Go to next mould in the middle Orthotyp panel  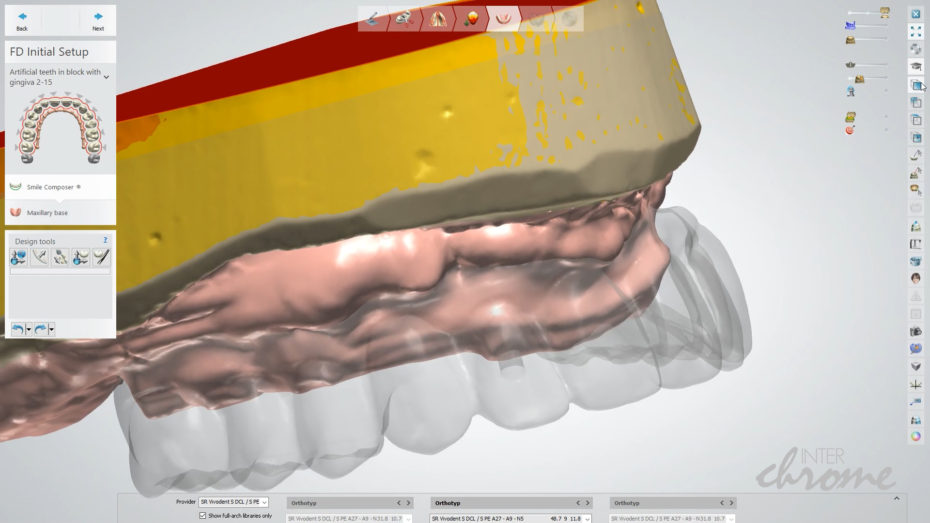coord(588,503)
